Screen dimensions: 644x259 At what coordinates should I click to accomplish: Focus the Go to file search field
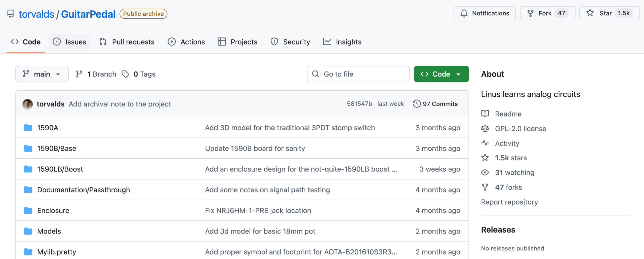pos(358,74)
